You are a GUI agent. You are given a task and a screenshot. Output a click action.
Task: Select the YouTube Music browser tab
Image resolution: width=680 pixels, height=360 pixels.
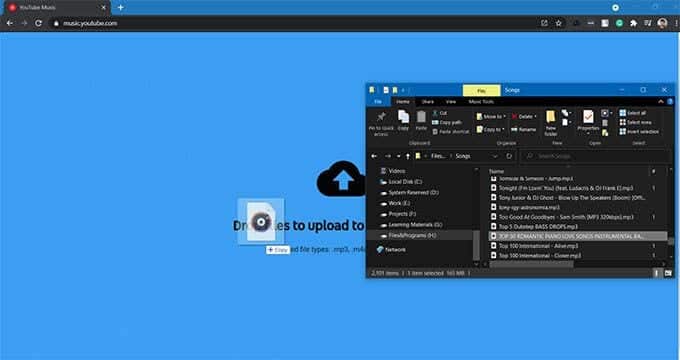pyautogui.click(x=56, y=8)
